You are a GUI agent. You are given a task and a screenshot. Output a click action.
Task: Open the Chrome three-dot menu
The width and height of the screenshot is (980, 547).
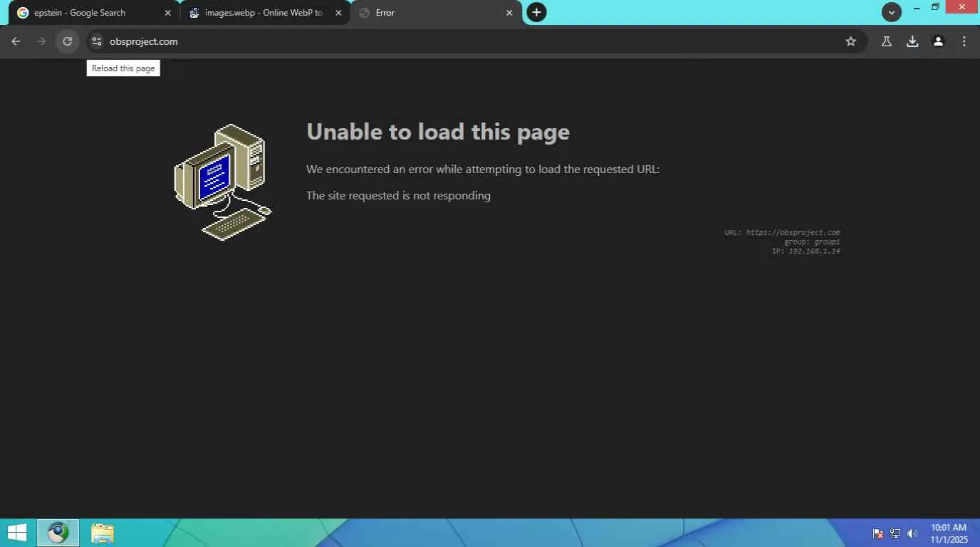[x=964, y=41]
